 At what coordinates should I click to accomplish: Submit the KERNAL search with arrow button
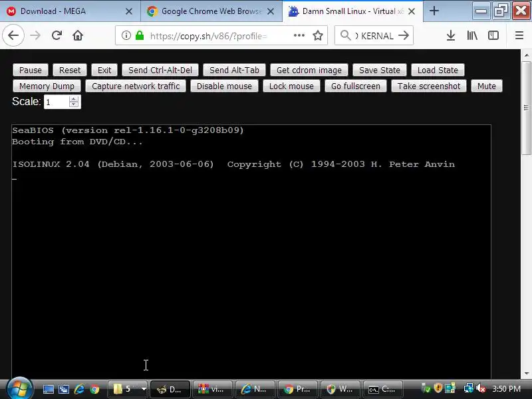tap(404, 35)
